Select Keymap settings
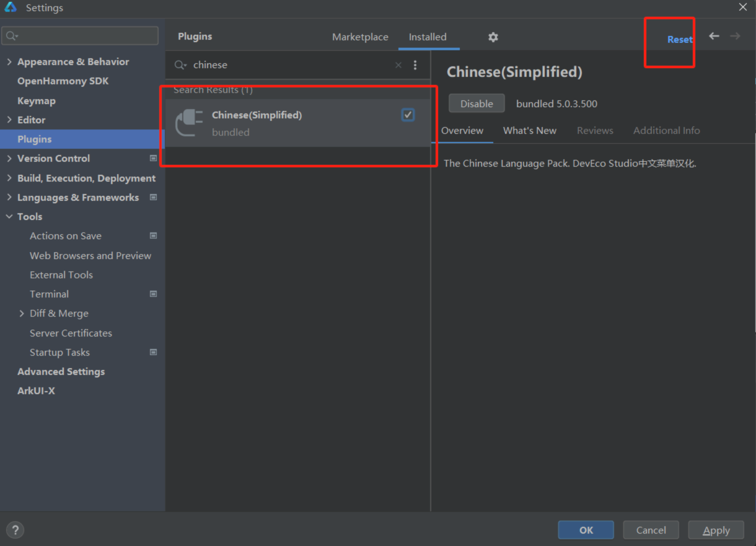This screenshot has width=756, height=546. click(x=37, y=101)
